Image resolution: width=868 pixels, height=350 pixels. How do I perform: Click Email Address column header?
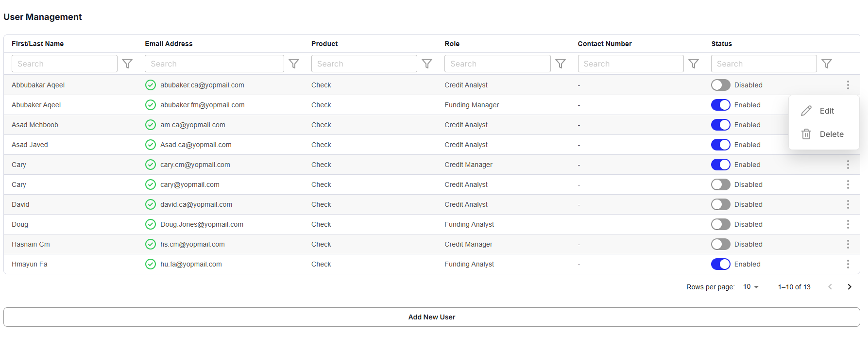pyautogui.click(x=169, y=44)
